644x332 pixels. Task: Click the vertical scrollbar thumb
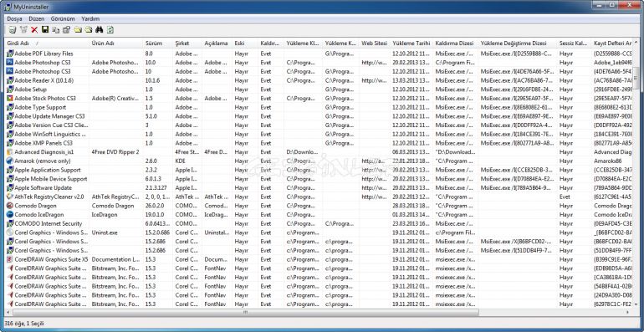click(636, 78)
